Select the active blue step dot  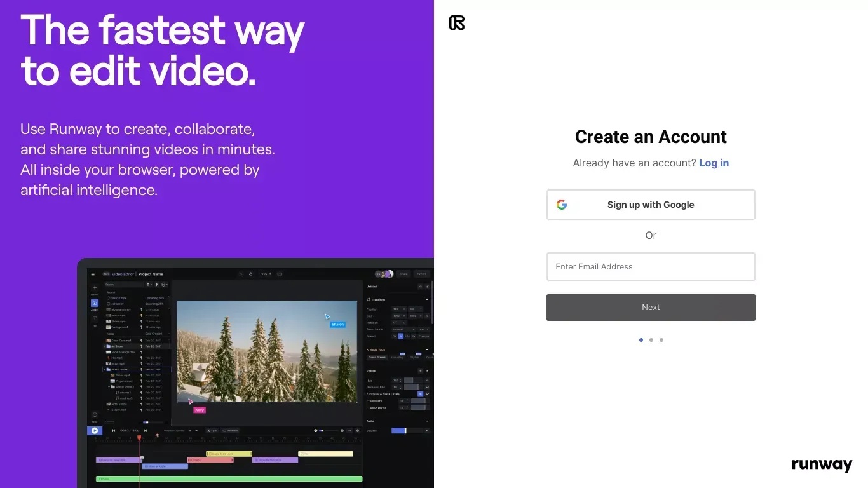click(641, 340)
